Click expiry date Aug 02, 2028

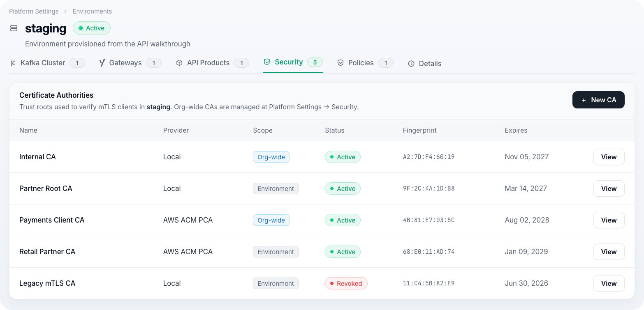[x=527, y=220]
